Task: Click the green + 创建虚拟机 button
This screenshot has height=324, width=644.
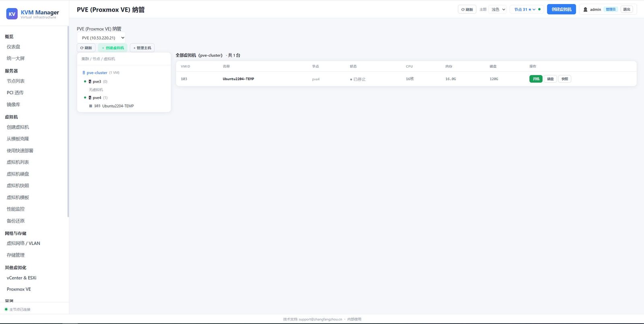Action: coord(113,48)
